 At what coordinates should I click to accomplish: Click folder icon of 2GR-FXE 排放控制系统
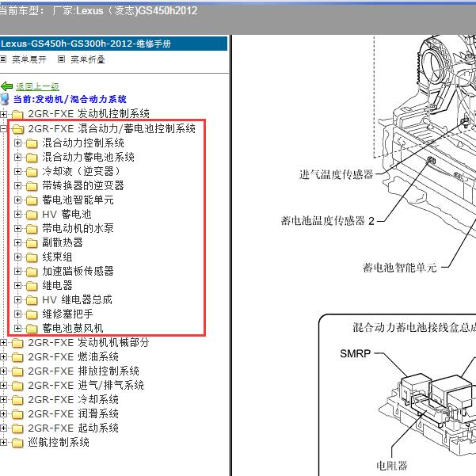(x=17, y=371)
